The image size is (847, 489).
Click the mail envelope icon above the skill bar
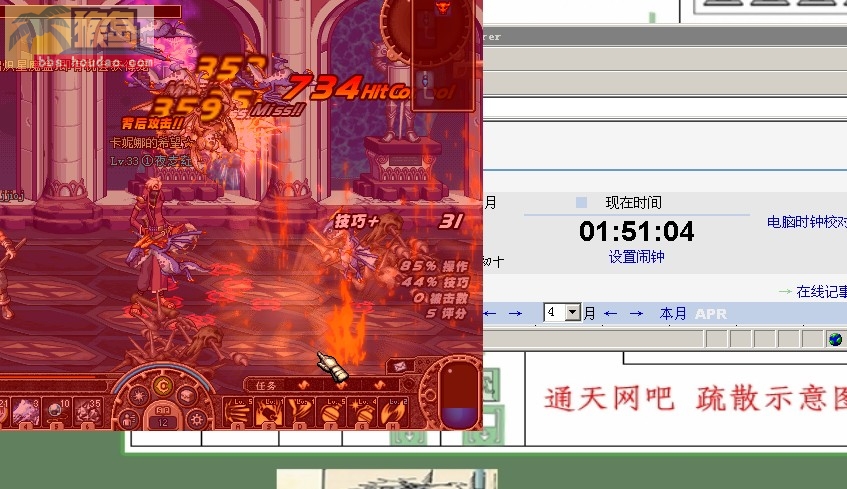400,366
